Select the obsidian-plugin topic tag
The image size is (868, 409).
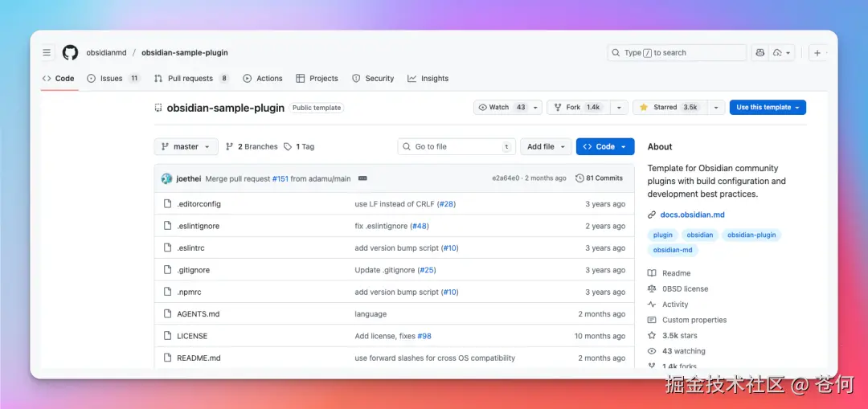[751, 235]
